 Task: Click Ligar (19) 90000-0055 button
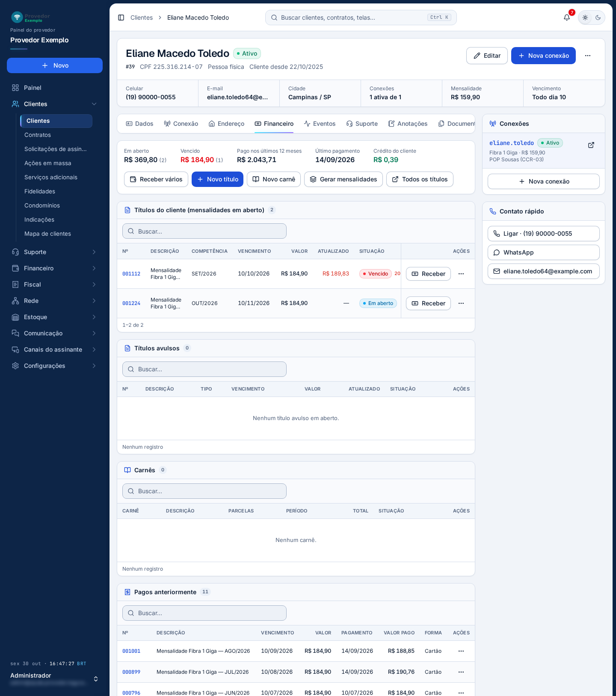[544, 234]
